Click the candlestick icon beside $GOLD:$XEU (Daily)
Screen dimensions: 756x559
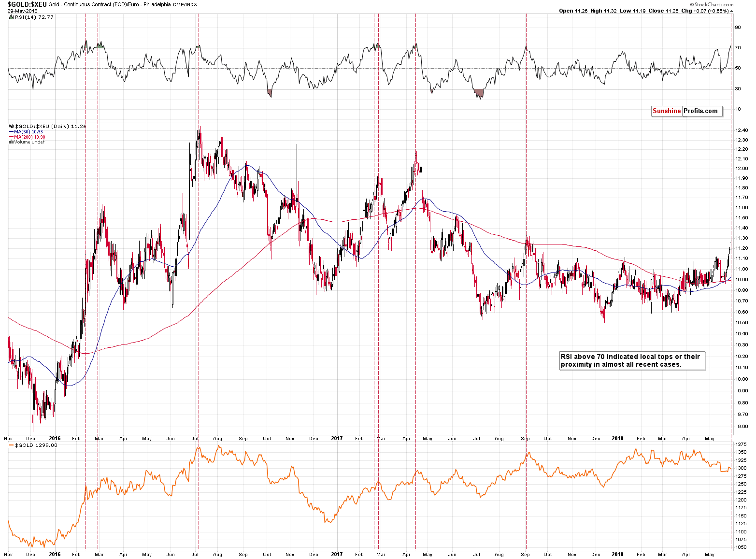coord(12,126)
